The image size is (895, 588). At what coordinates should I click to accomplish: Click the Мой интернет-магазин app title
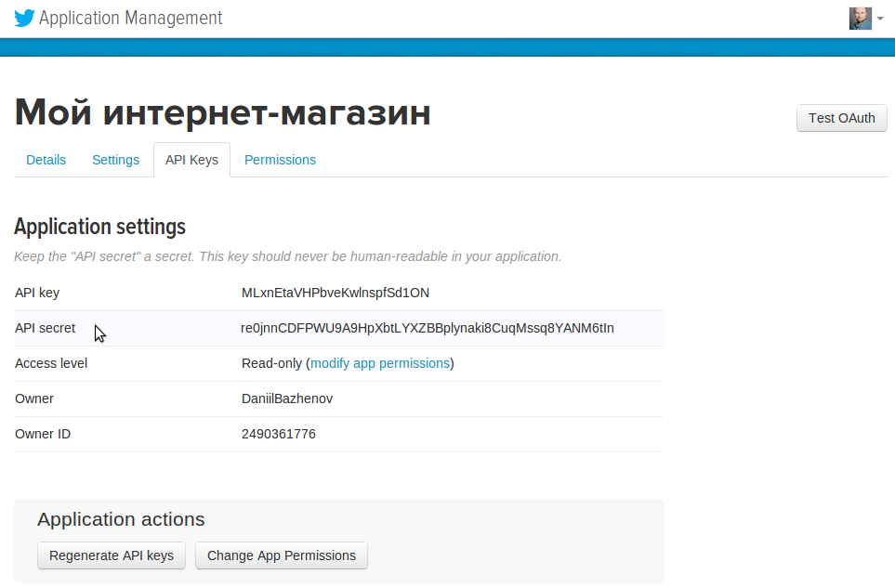coord(223,113)
